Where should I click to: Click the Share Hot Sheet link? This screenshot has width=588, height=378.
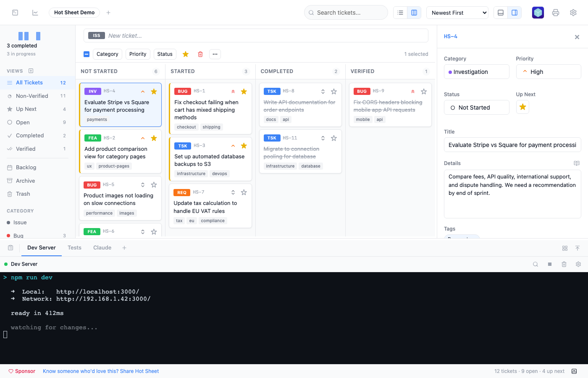[x=101, y=371]
